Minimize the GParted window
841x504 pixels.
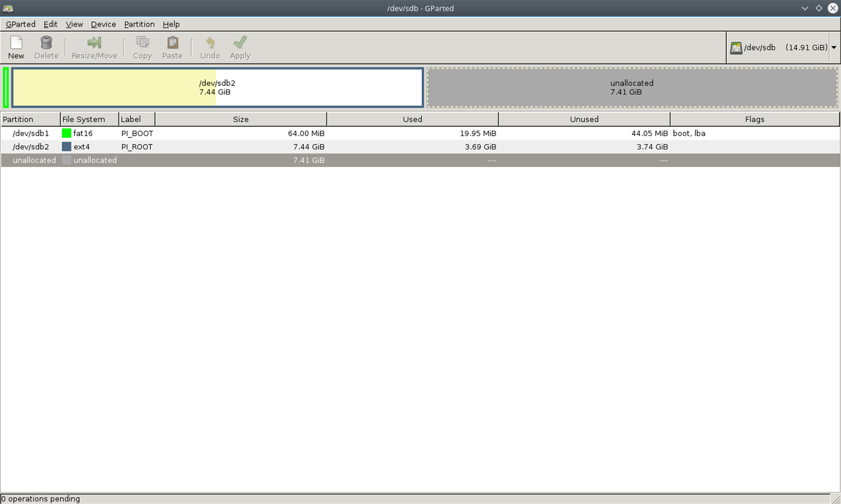point(805,8)
